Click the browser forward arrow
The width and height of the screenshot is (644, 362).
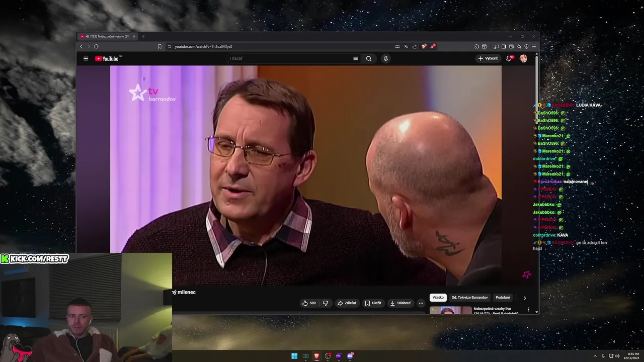[x=89, y=46]
